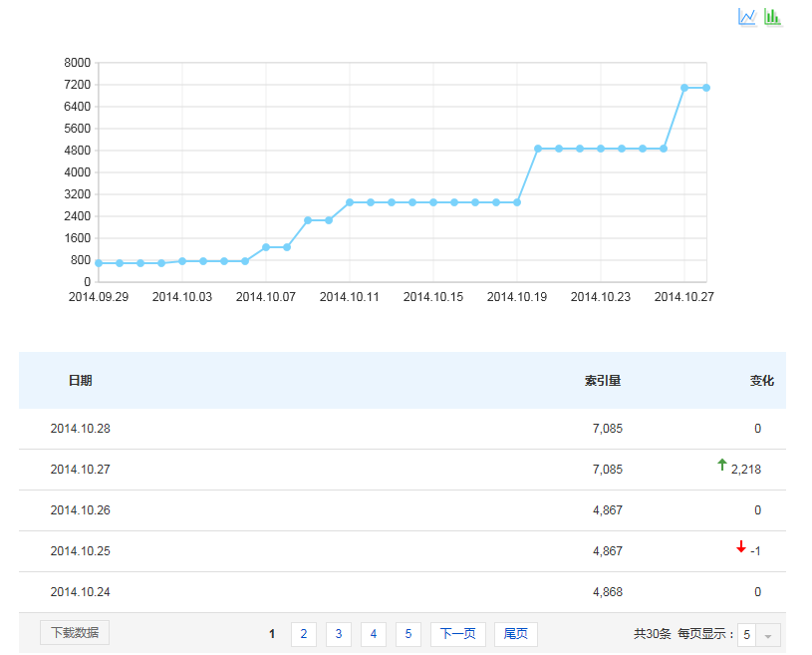Click the chart data point at 2014.09.29
812x655 pixels.
coord(99,263)
